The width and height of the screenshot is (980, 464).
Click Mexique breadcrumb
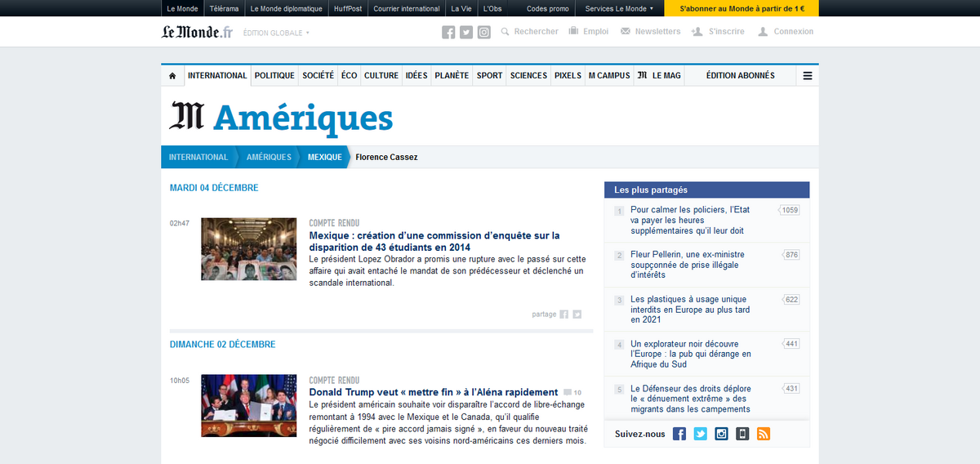point(325,157)
